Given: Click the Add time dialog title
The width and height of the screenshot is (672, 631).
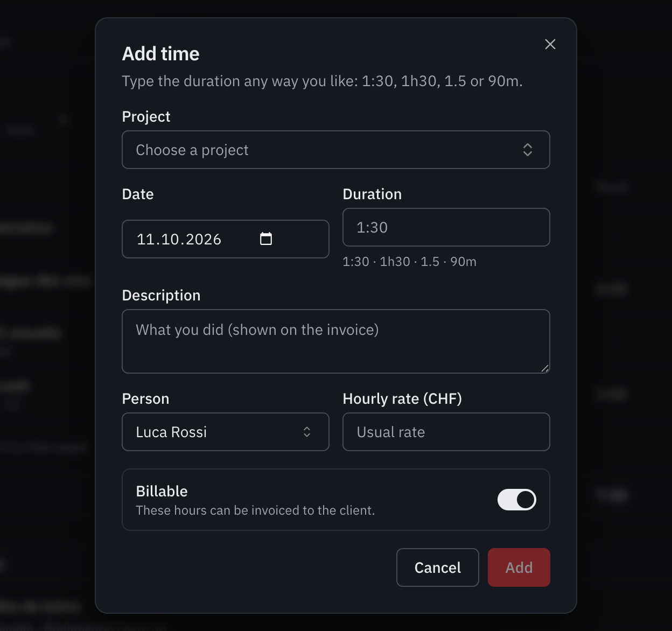Looking at the screenshot, I should [x=160, y=54].
